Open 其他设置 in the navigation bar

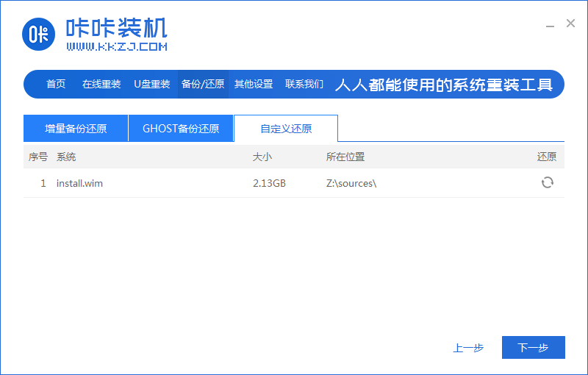click(x=254, y=85)
